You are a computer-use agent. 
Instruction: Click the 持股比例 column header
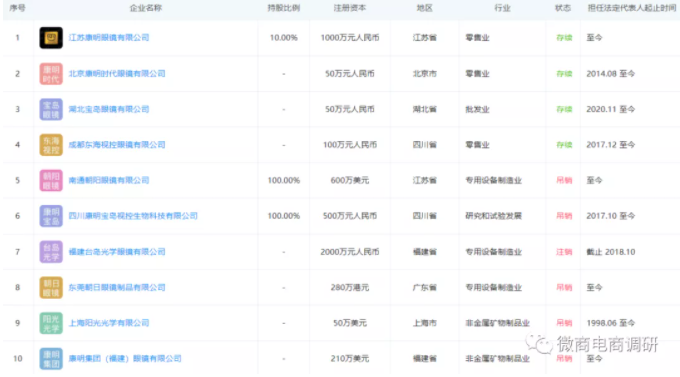284,8
